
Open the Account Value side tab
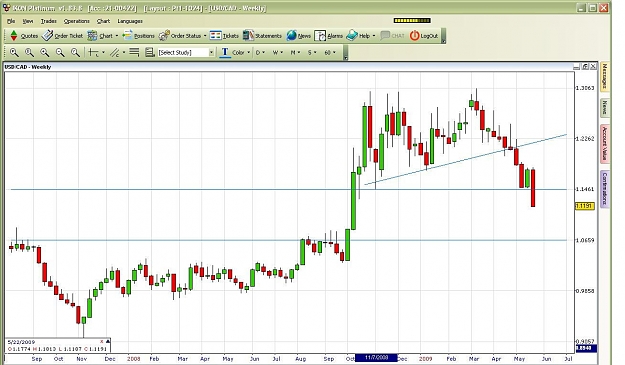coord(605,143)
